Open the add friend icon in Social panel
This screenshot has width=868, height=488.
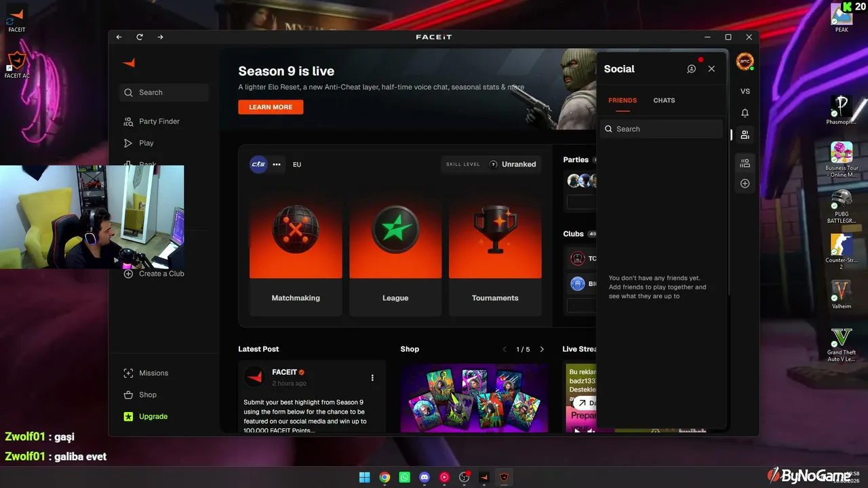691,69
